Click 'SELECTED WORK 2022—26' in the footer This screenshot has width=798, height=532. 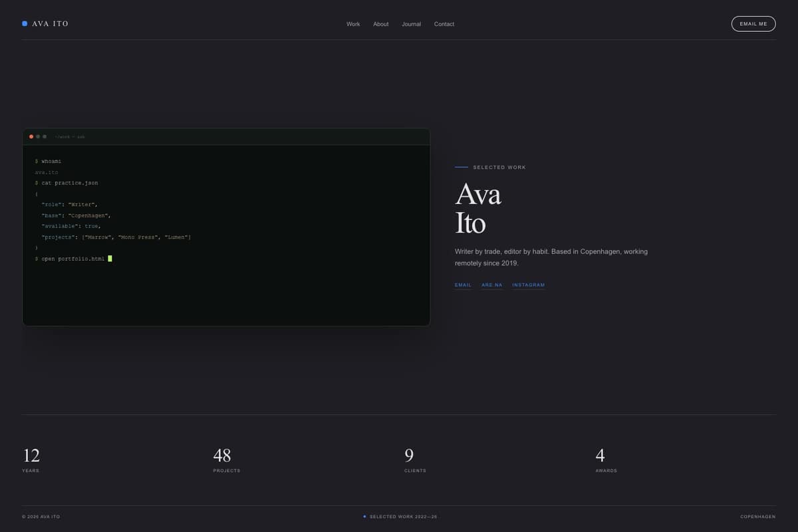(x=404, y=517)
